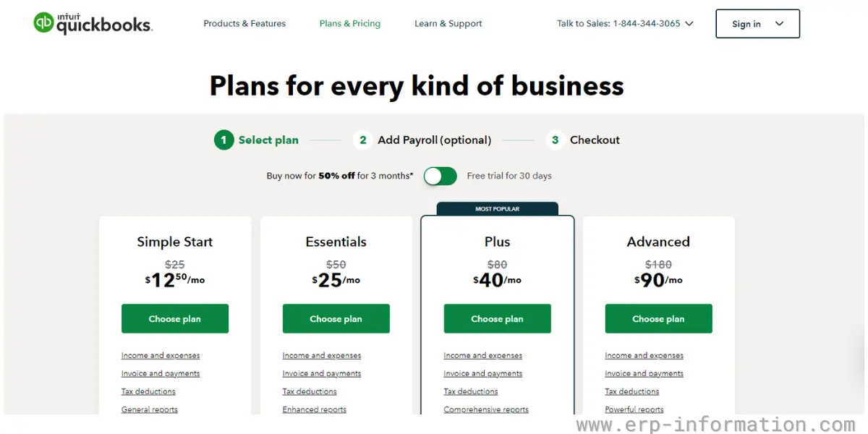Click the sales phone number 1-844-344-3065
Image resolution: width=868 pixels, height=434 pixels.
pyautogui.click(x=646, y=23)
